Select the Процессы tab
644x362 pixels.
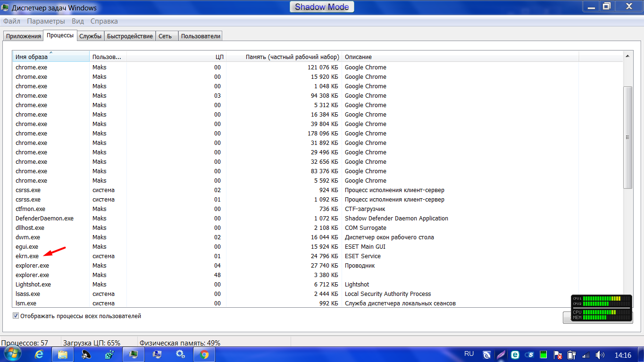click(x=60, y=35)
